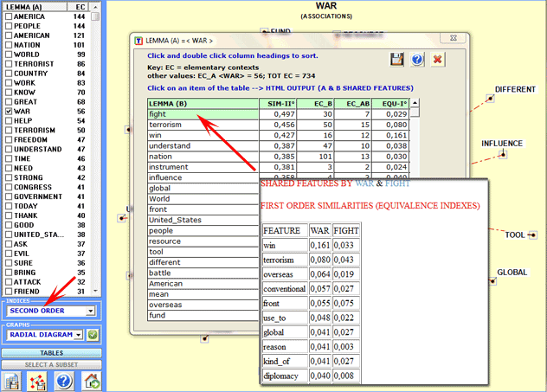Screen dimensions: 547x392
Task: Sort by LEMMA (B) column header
Action: (203, 104)
